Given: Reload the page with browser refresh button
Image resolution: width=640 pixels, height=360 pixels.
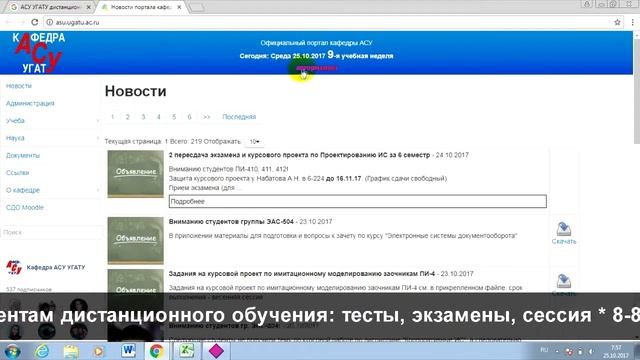Looking at the screenshot, I should (35, 22).
